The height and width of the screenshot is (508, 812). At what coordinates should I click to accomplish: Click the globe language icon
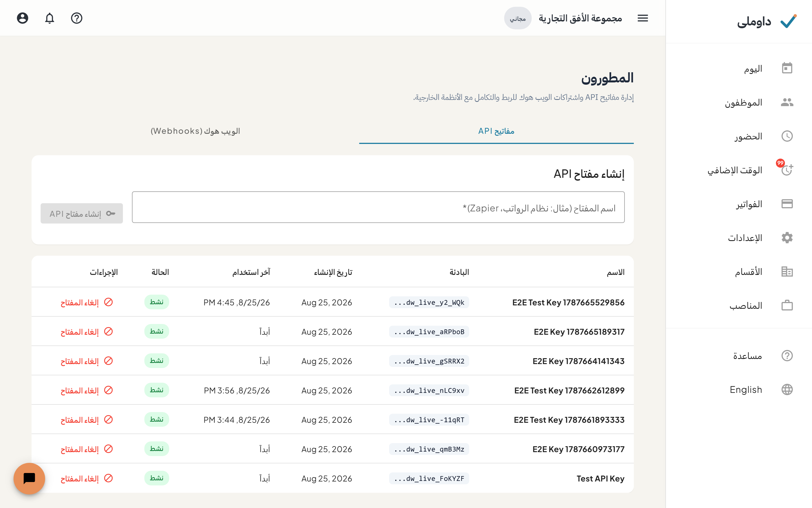click(787, 389)
